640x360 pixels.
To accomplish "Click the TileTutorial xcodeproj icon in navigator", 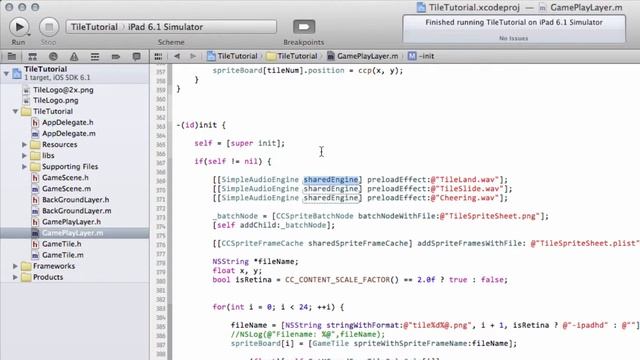I will 17,73.
